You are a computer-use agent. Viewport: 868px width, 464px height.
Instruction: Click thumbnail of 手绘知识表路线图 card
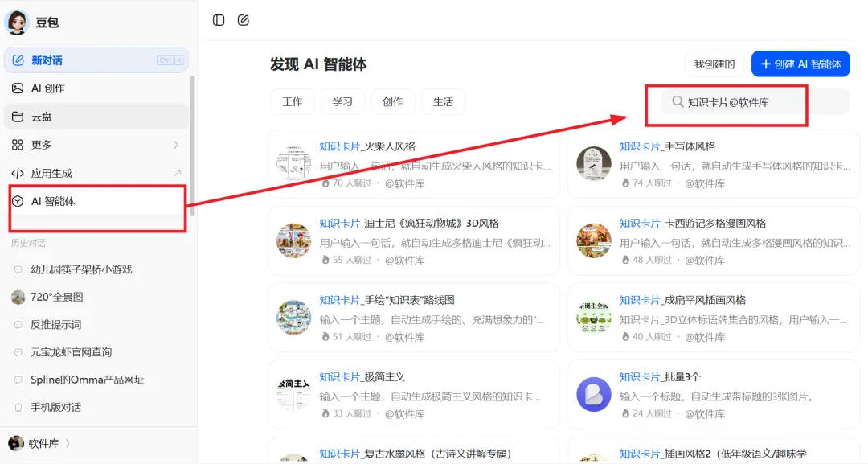[294, 318]
